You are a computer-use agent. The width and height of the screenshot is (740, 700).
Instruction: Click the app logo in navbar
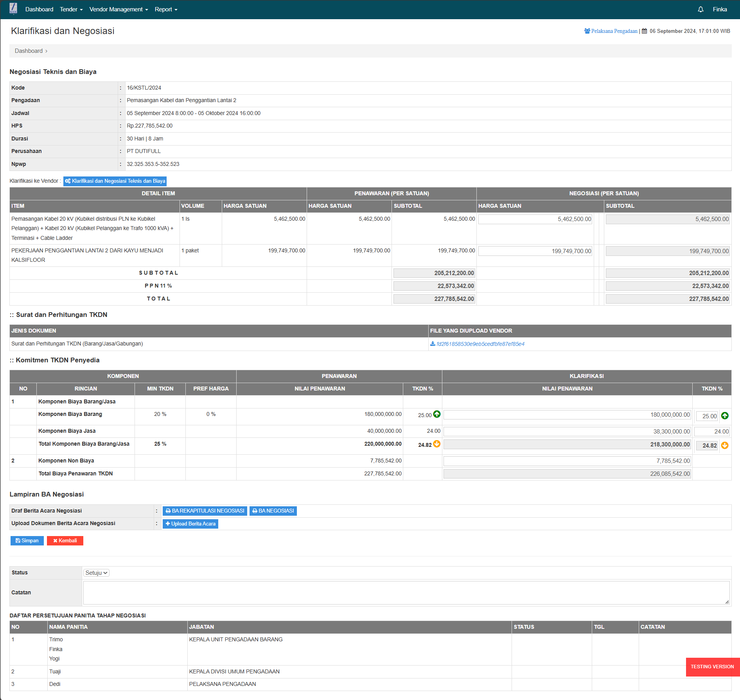coord(13,9)
